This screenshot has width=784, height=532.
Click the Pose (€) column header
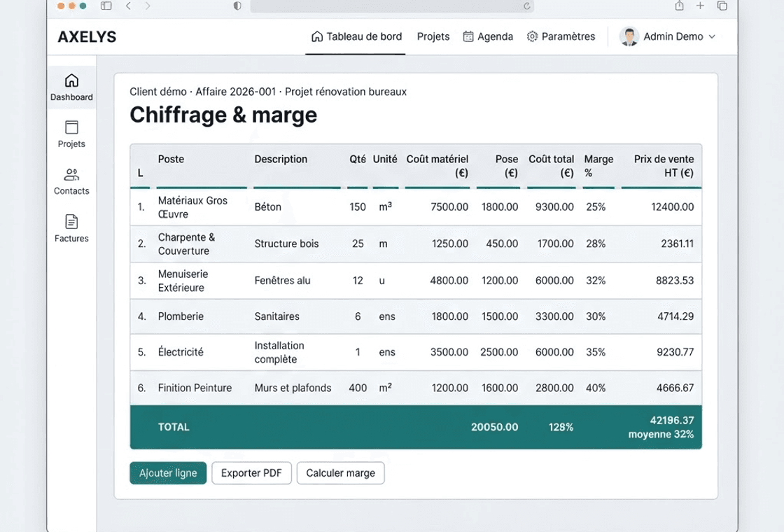(x=507, y=166)
